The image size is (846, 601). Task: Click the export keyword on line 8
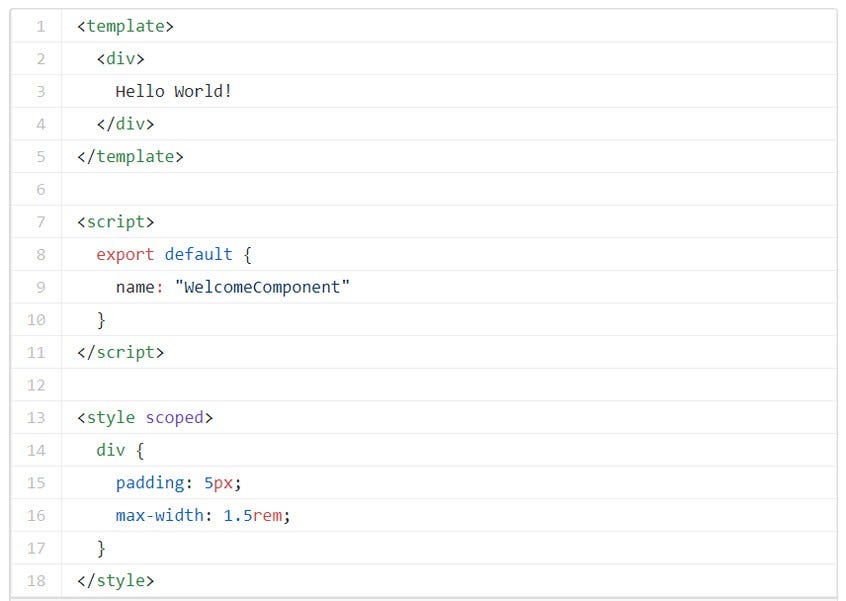point(124,254)
